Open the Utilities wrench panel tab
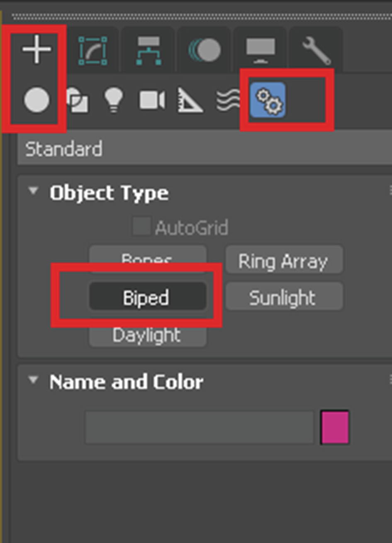 coord(316,51)
